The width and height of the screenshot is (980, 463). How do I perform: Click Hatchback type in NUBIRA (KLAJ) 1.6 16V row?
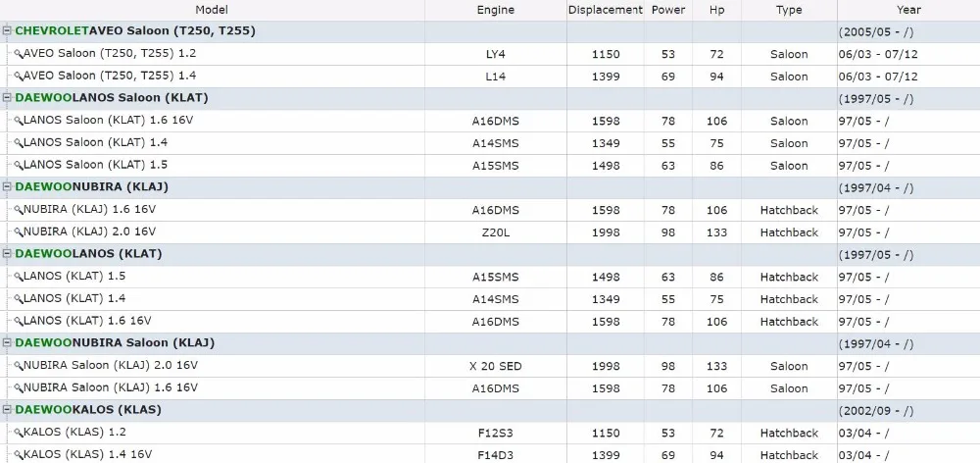click(x=789, y=210)
